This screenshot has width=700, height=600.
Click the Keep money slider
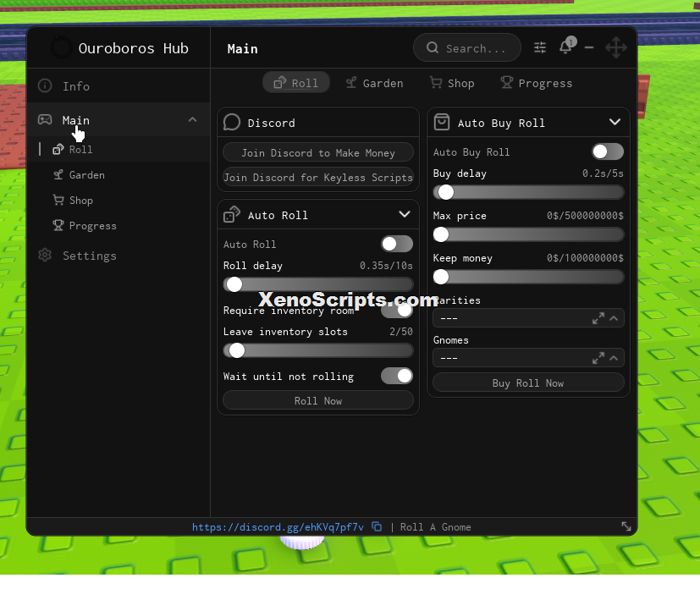[x=528, y=277]
